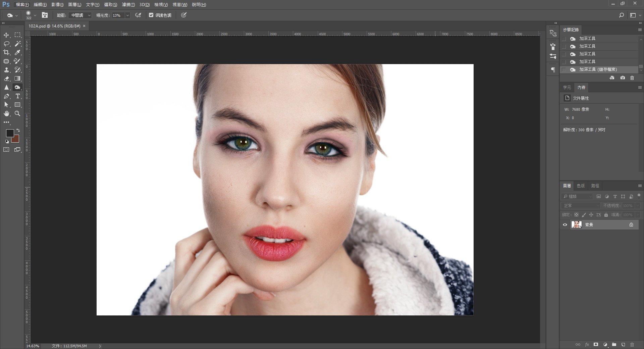Create a new layer

click(623, 344)
